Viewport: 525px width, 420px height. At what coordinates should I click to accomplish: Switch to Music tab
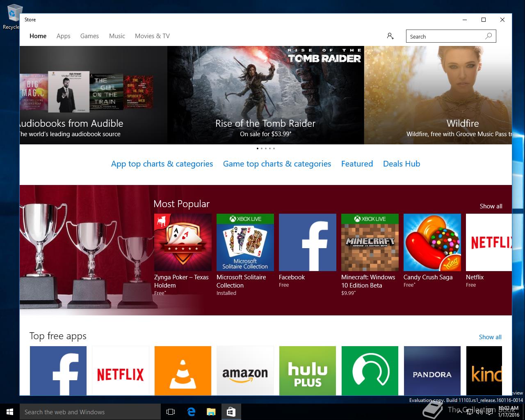[x=117, y=36]
